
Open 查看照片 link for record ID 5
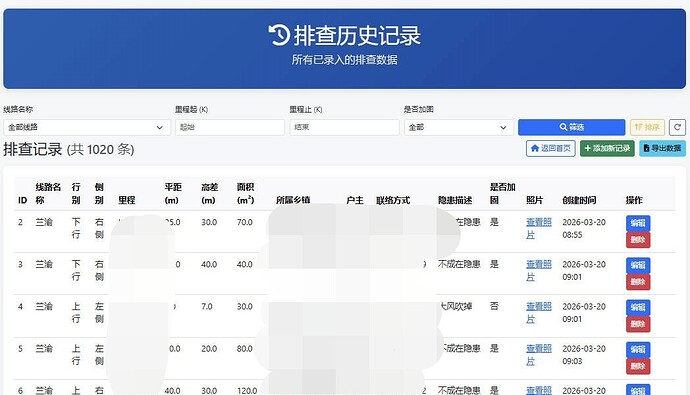(538, 355)
